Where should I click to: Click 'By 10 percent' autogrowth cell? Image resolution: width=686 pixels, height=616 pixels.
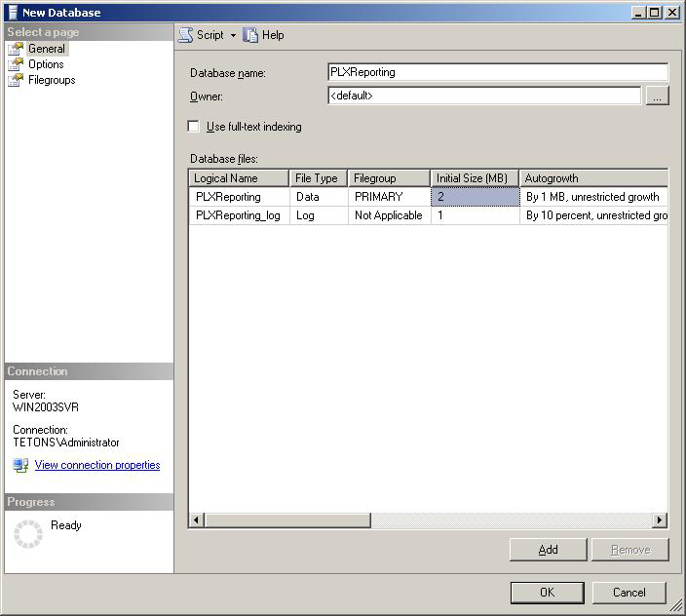click(594, 215)
